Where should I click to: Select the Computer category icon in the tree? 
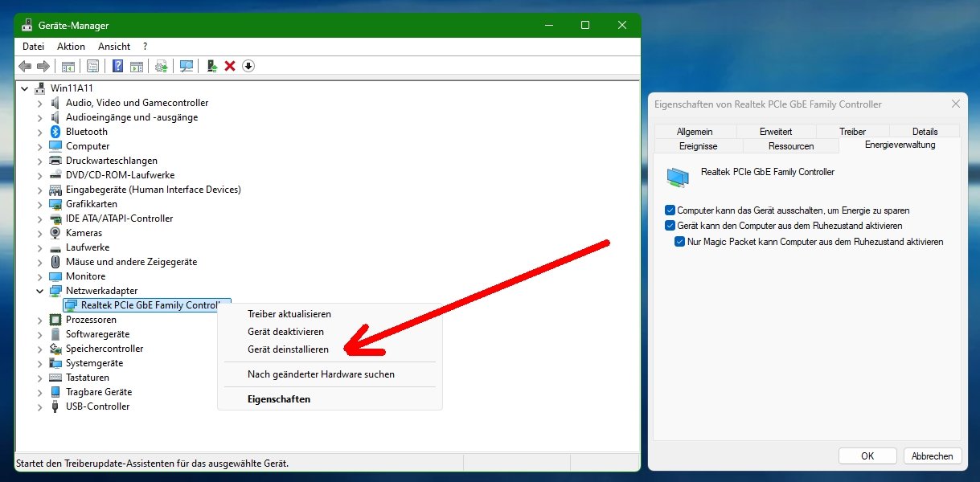click(x=55, y=146)
